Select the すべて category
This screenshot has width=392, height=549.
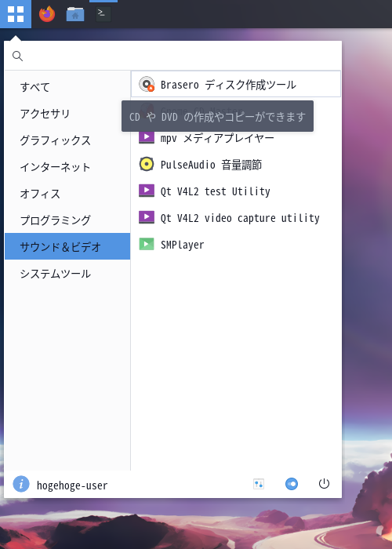[67, 87]
